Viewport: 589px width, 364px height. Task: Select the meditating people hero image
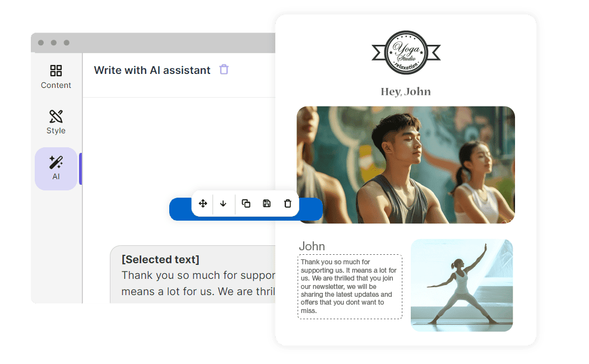click(406, 165)
